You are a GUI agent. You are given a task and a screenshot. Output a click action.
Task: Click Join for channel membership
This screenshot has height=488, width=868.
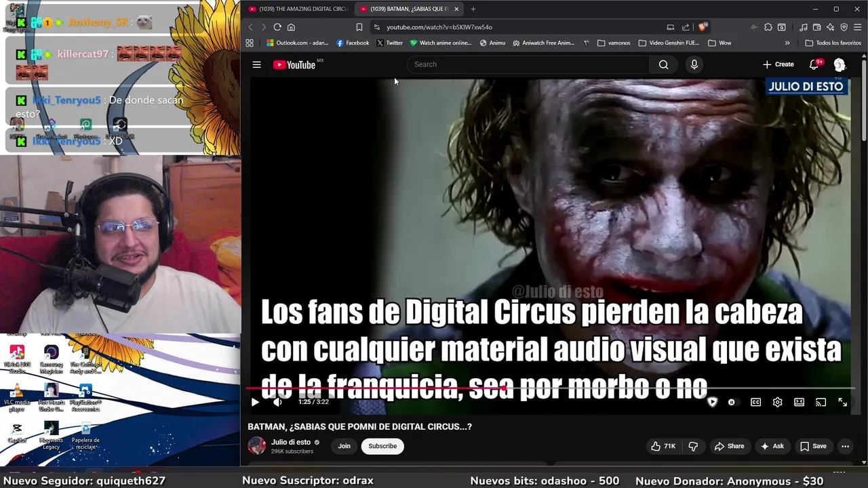point(344,446)
